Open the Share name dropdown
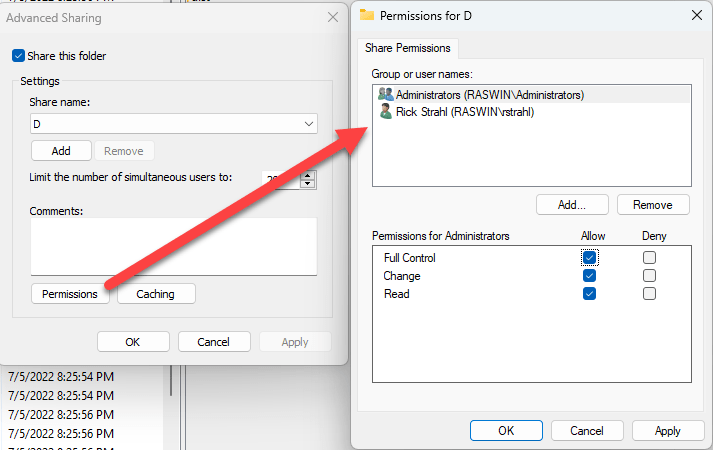The width and height of the screenshot is (713, 450). coord(309,124)
